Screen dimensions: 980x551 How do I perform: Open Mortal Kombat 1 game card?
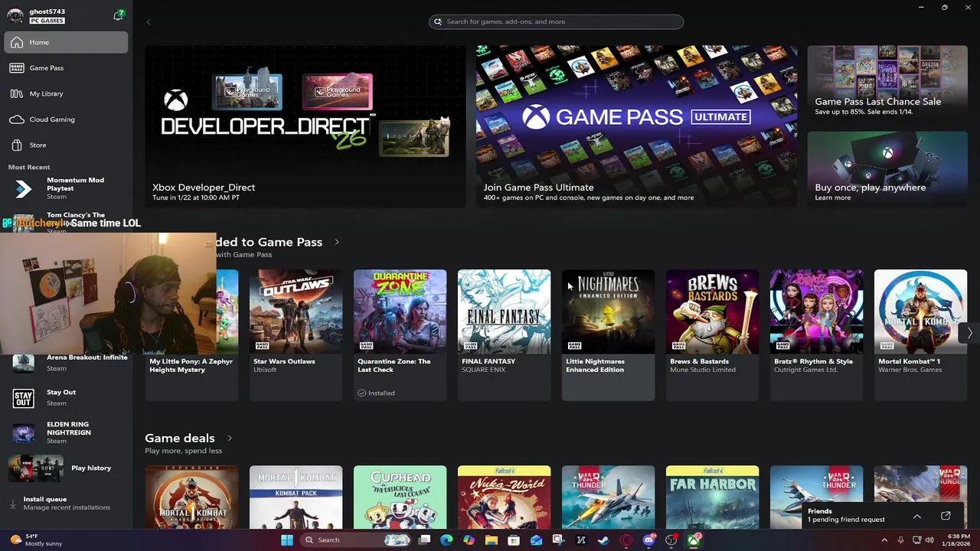tap(920, 334)
